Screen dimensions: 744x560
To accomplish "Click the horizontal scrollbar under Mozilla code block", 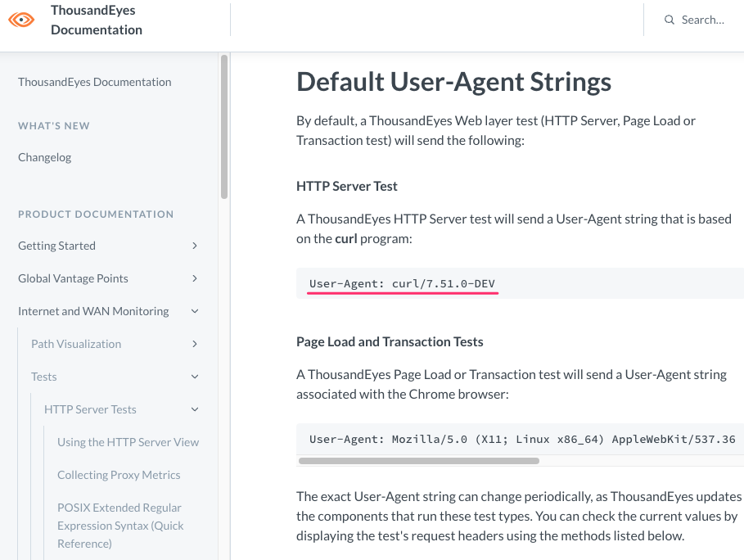I will pos(419,461).
